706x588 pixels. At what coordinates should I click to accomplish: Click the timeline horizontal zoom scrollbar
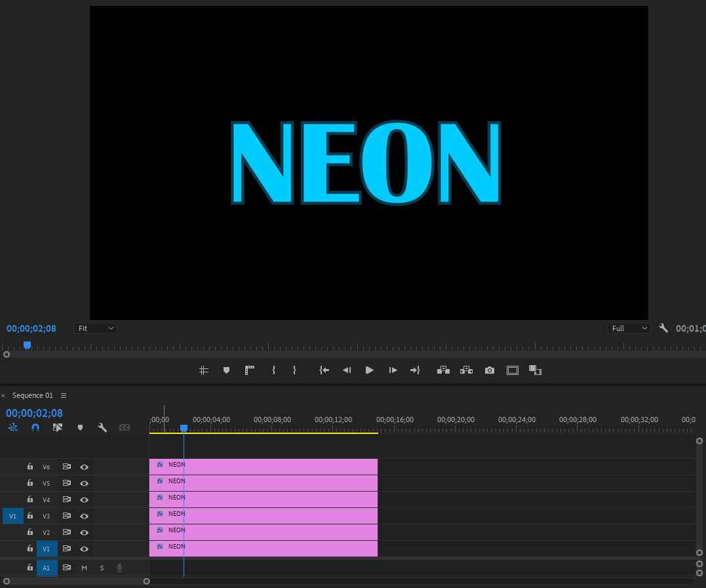77,581
